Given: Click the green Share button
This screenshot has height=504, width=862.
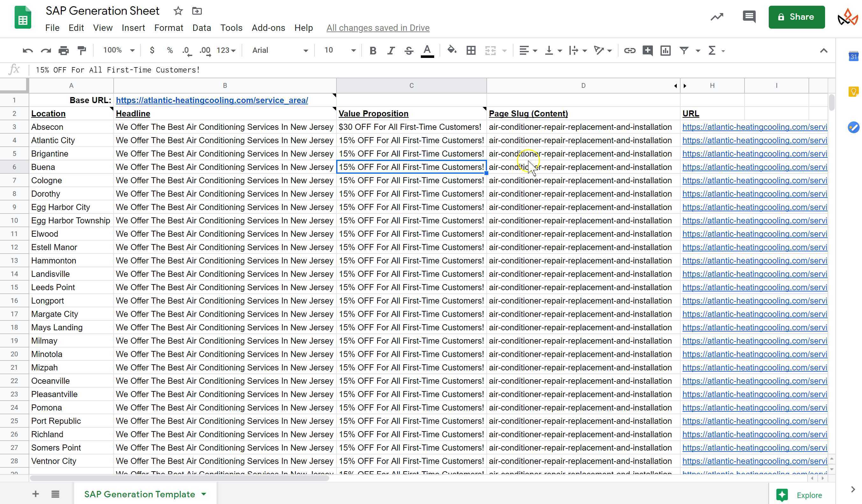Looking at the screenshot, I should pyautogui.click(x=796, y=17).
